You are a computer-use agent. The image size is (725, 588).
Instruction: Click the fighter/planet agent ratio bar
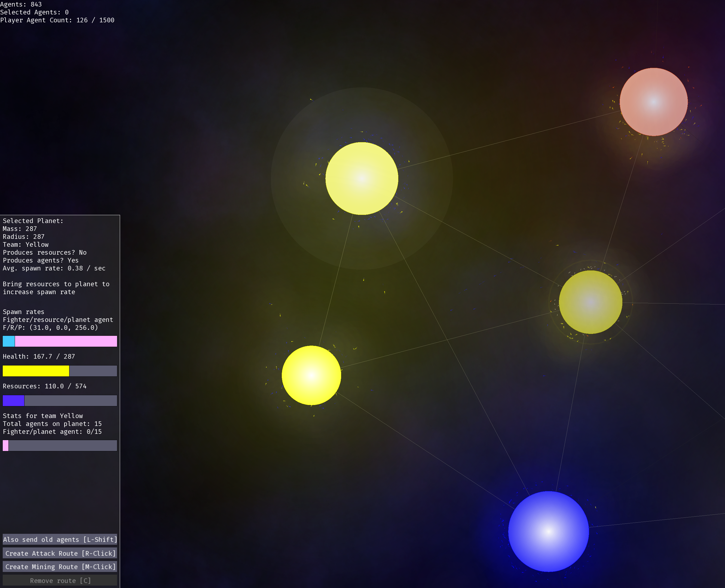60,445
